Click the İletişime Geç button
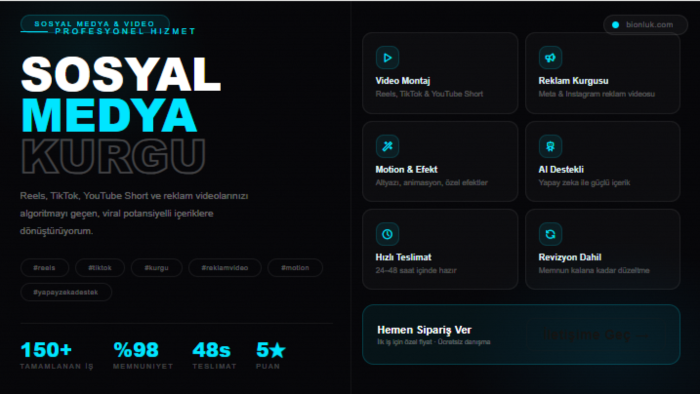 596,335
